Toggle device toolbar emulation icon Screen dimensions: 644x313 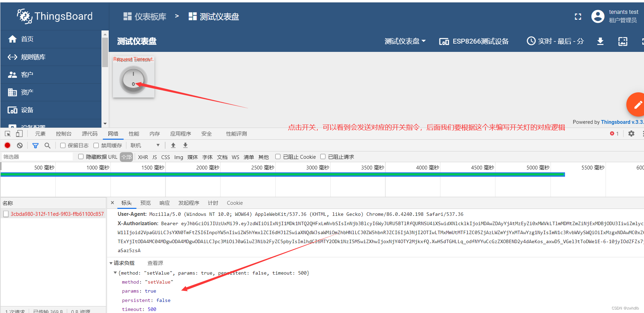(x=19, y=134)
